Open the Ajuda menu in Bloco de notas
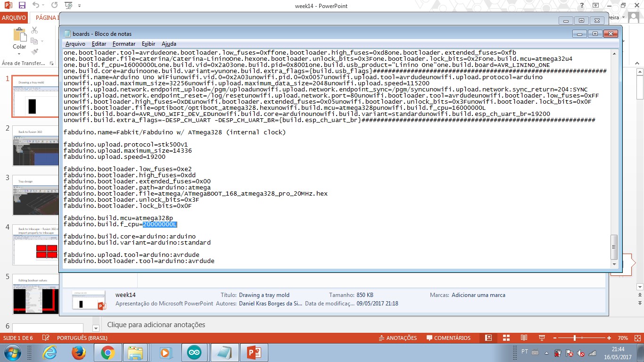 tap(169, 44)
